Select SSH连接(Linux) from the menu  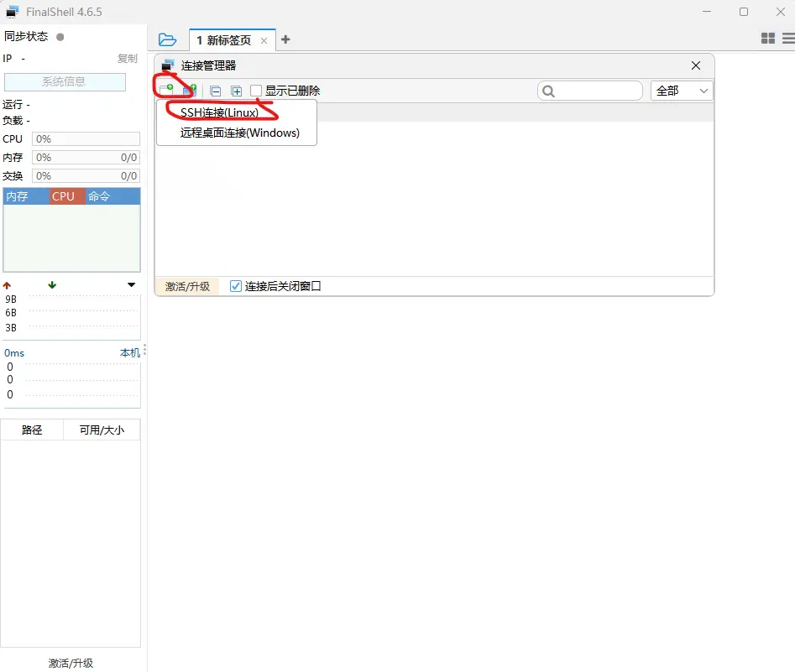coord(219,112)
